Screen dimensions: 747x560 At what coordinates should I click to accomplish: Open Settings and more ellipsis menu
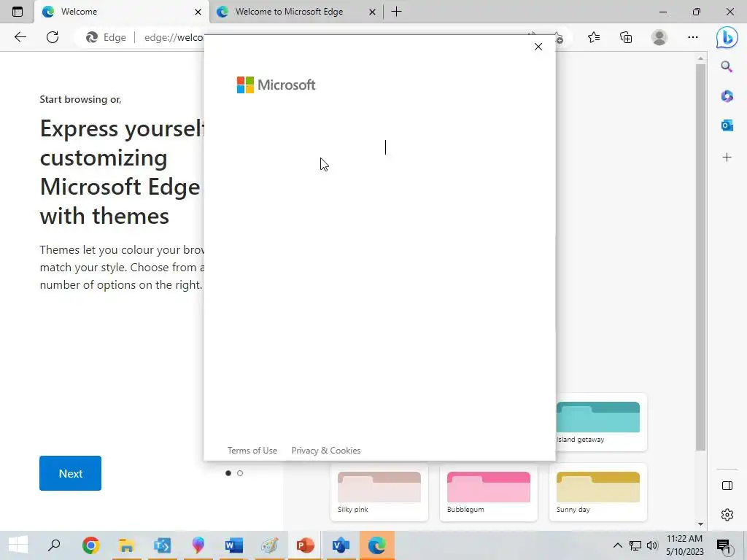(693, 37)
